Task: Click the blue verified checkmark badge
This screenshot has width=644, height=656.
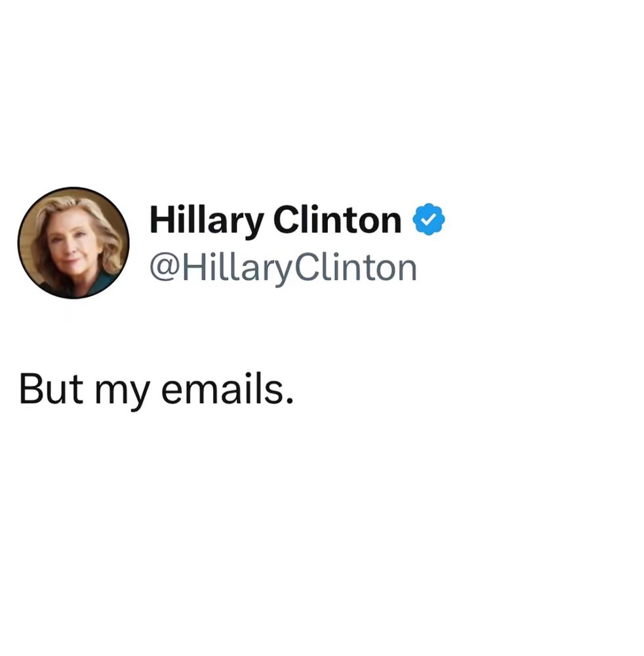Action: click(429, 219)
